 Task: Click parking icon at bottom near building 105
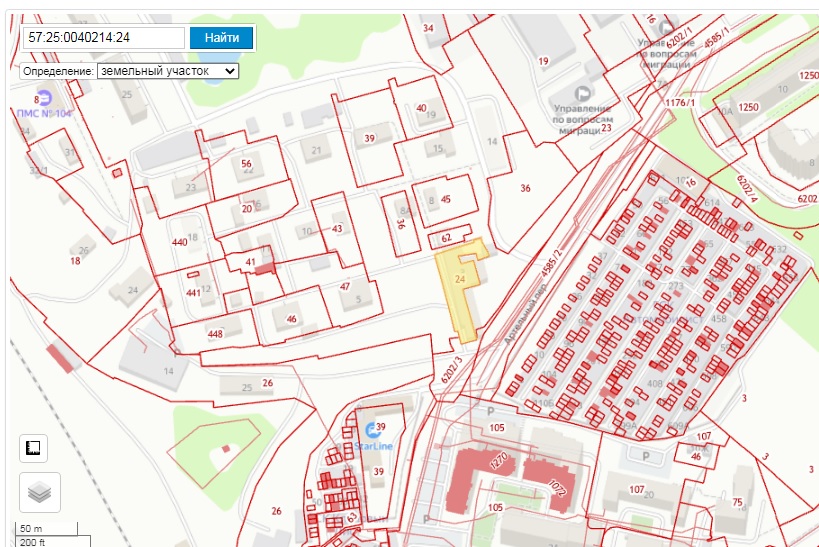tap(427, 519)
